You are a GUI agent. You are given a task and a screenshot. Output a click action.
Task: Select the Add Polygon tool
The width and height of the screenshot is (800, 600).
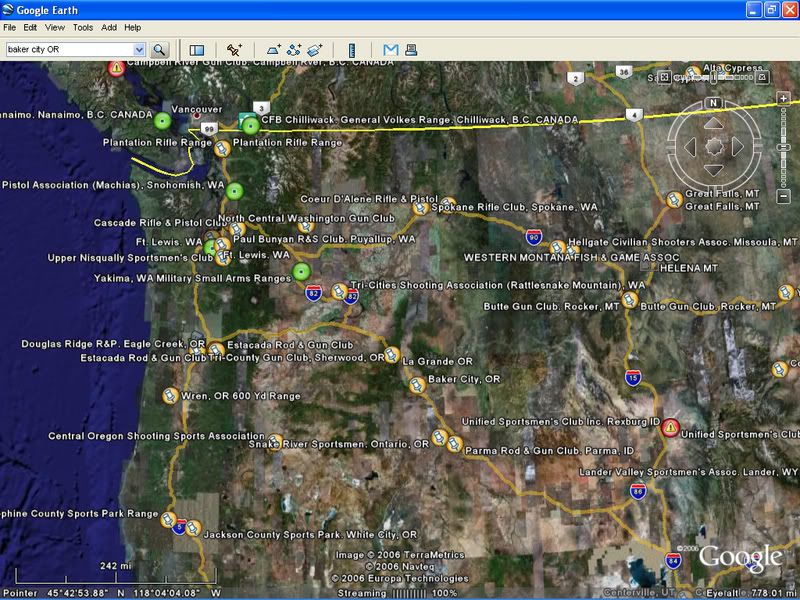click(x=273, y=49)
